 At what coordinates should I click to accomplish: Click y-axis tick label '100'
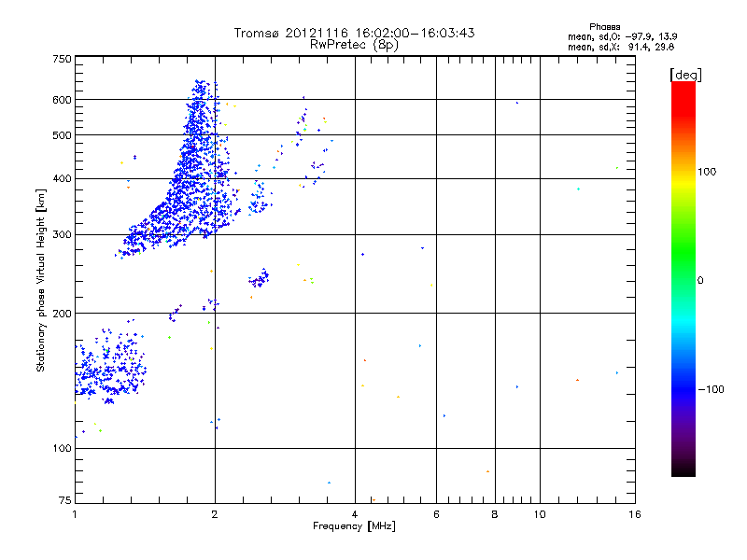(x=62, y=449)
